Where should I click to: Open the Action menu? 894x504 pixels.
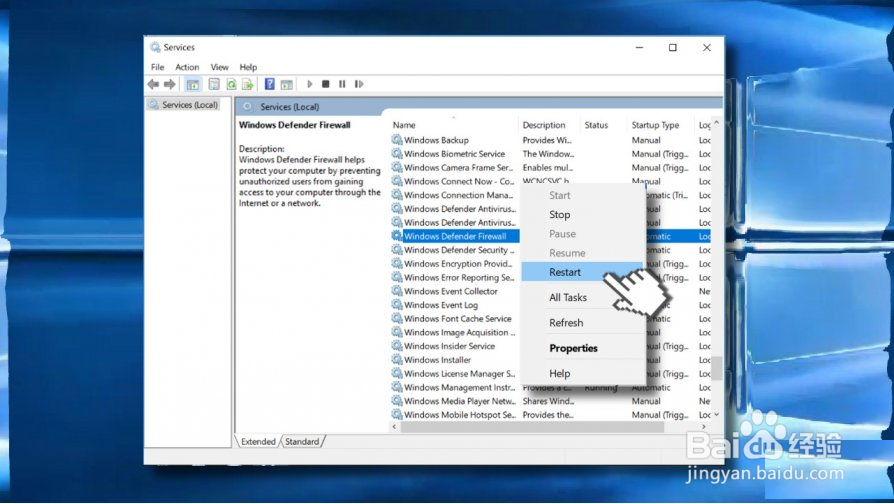[187, 67]
